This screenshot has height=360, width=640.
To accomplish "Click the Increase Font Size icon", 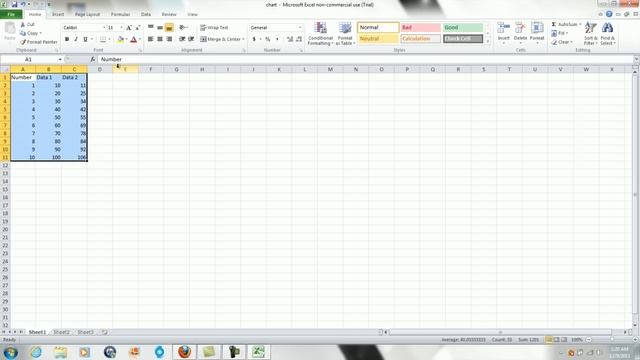I will (129, 28).
